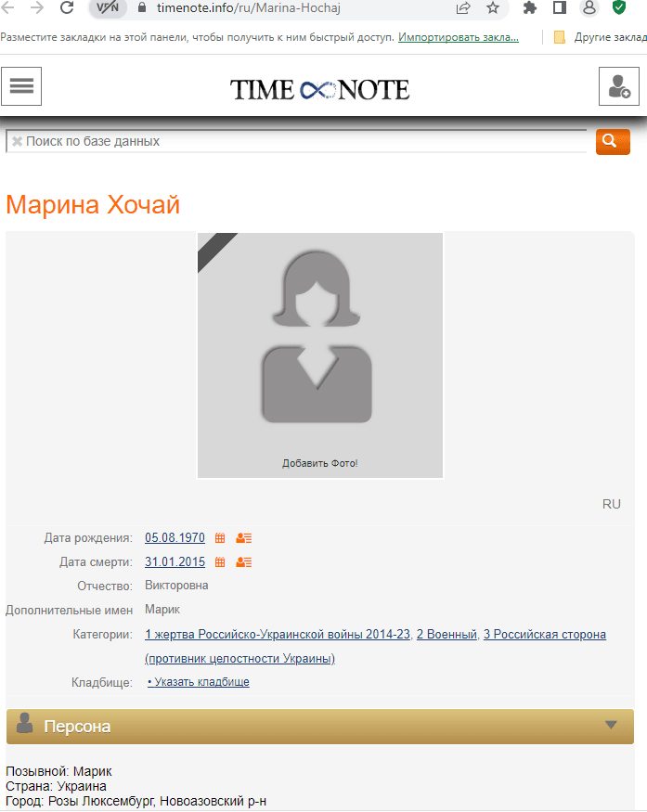Screen dimensions: 647x812
Task: Open the 2 Военный category link
Action: click(x=446, y=635)
